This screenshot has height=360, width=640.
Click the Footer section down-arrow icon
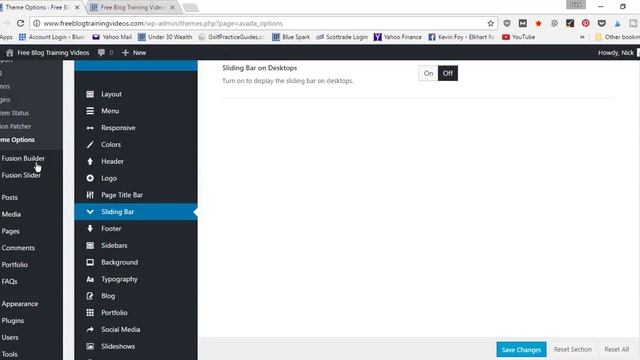[90, 229]
